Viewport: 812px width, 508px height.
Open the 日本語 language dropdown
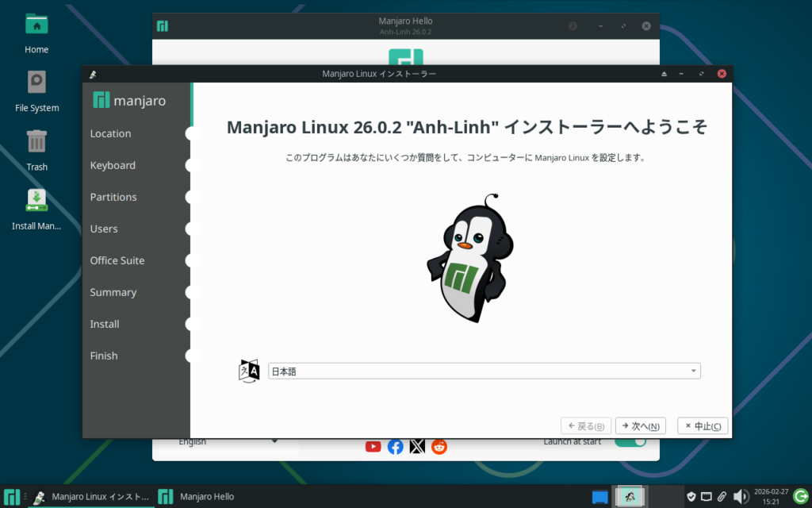click(x=484, y=371)
